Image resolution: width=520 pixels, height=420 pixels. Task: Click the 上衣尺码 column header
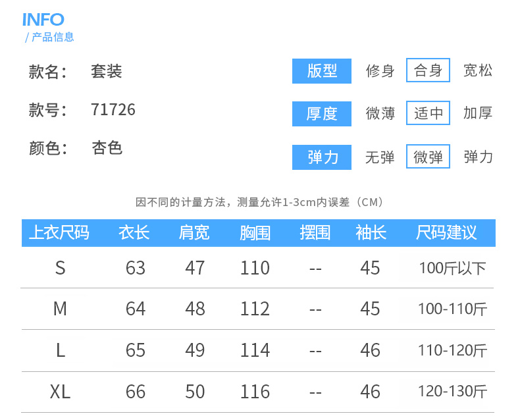click(x=59, y=233)
